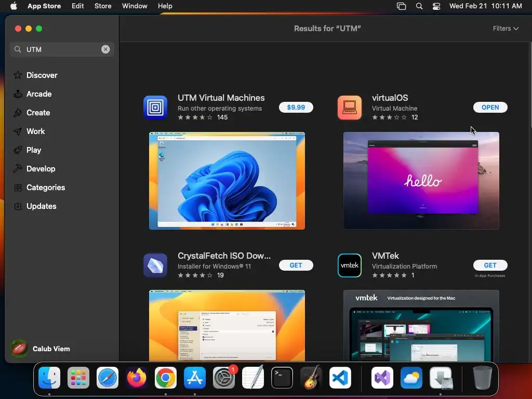532x399 pixels.
Task: Get the CrystalFetch ISO Downloader app
Action: pos(296,265)
